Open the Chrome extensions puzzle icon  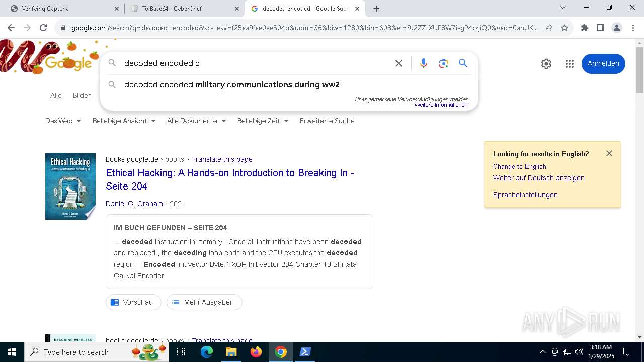pyautogui.click(x=585, y=28)
